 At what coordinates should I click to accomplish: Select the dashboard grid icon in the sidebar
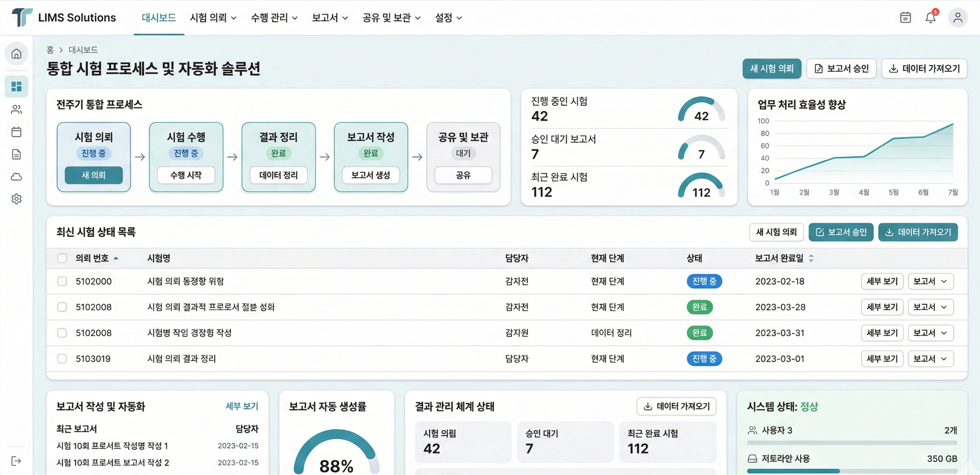tap(16, 87)
